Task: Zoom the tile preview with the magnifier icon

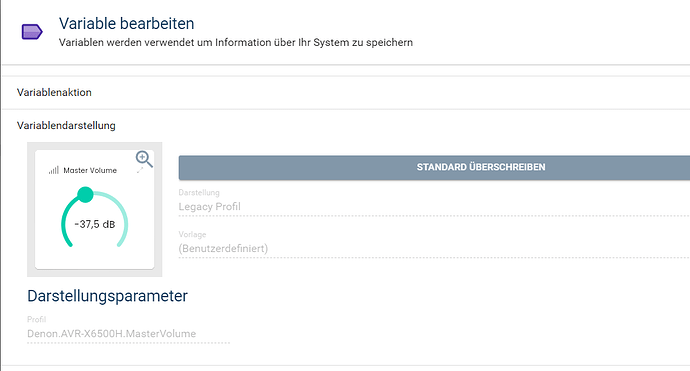Action: (144, 159)
